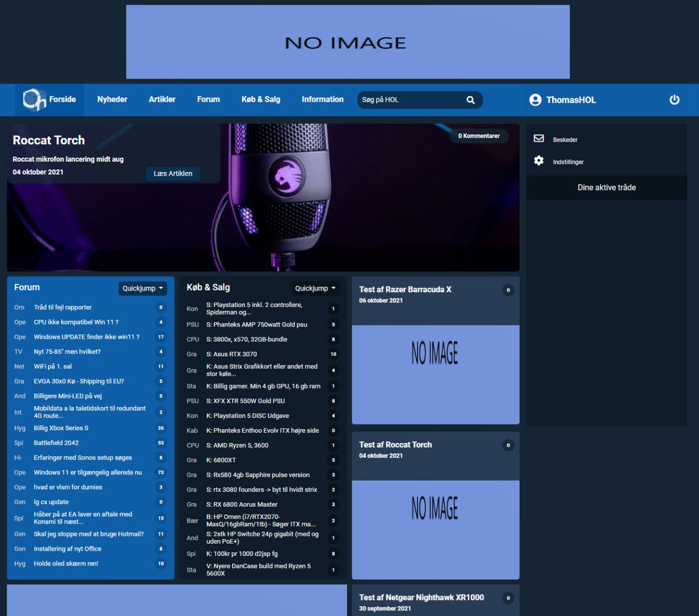Open the Forum Quickjump dropdown

(x=143, y=288)
